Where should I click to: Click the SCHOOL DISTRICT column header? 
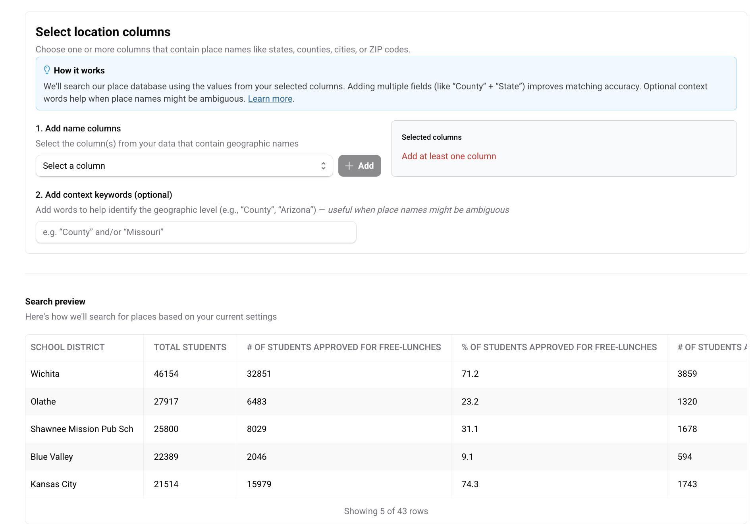tap(67, 347)
